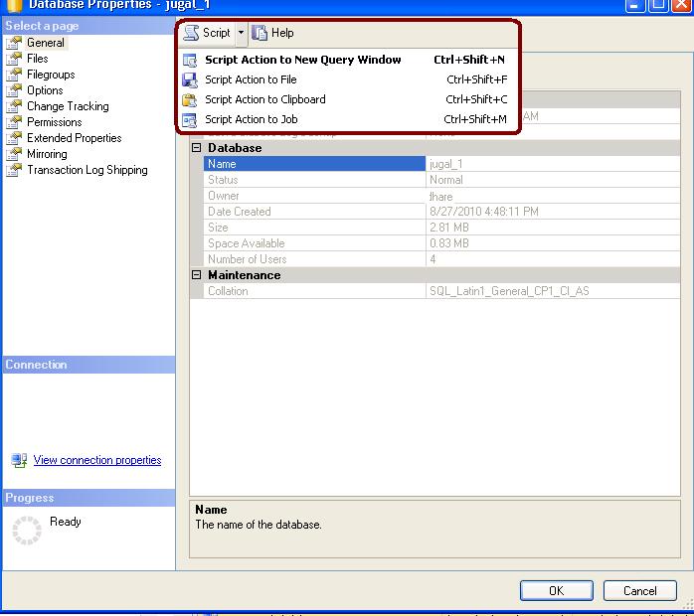Click the Help toolbar icon
The height and width of the screenshot is (616, 694).
coord(260,33)
